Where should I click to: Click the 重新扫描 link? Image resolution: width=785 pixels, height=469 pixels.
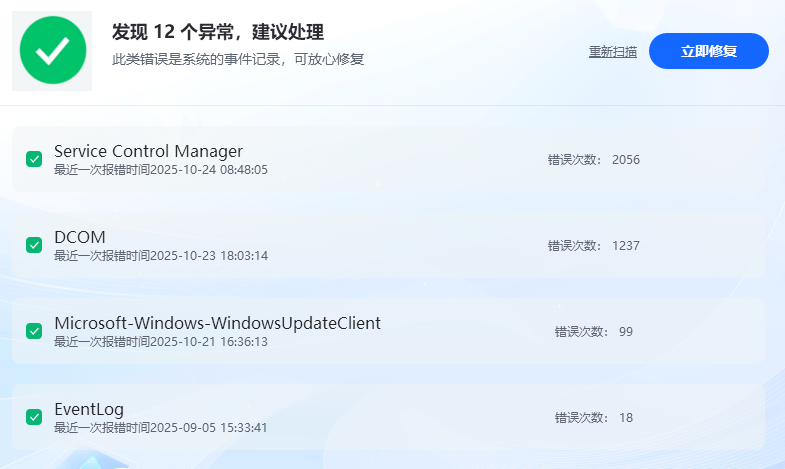pos(612,52)
